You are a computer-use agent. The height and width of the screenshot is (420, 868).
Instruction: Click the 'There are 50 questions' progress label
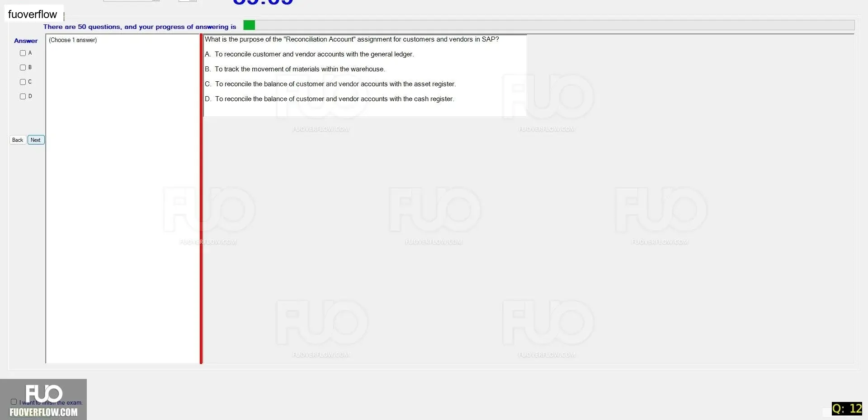point(140,27)
